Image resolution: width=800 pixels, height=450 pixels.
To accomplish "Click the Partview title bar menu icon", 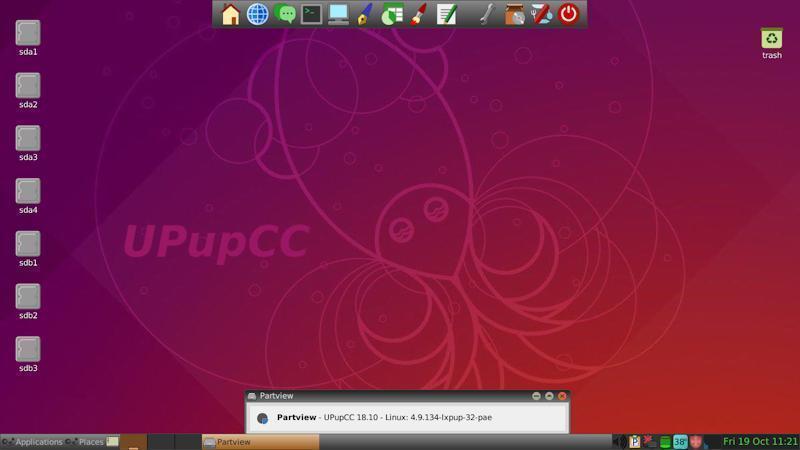I will point(252,396).
